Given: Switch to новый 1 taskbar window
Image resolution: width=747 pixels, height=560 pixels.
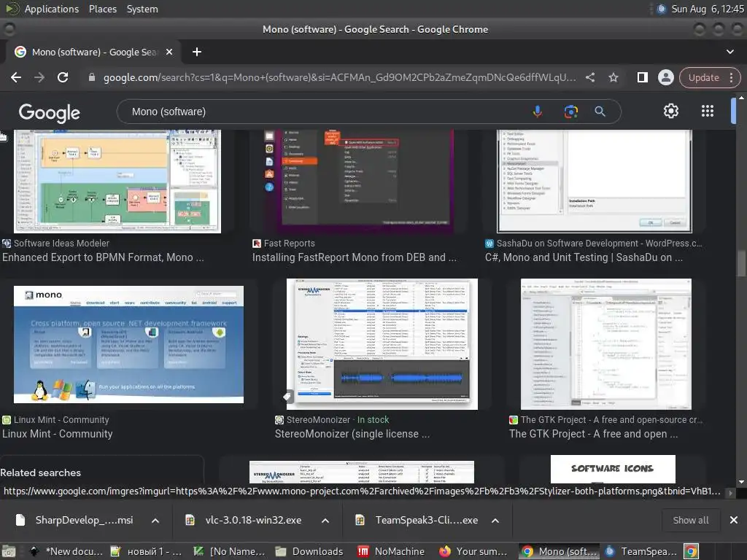Looking at the screenshot, I should [147, 551].
